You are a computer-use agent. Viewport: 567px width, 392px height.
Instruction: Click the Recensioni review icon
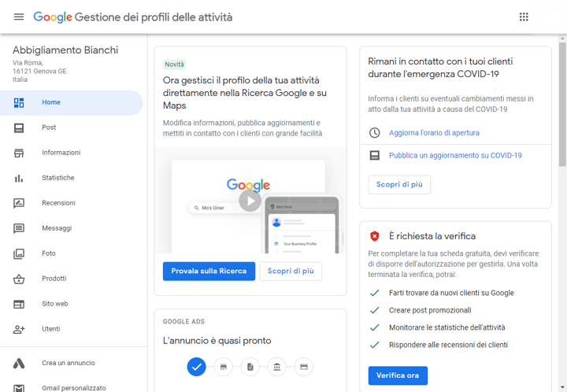[x=19, y=203]
